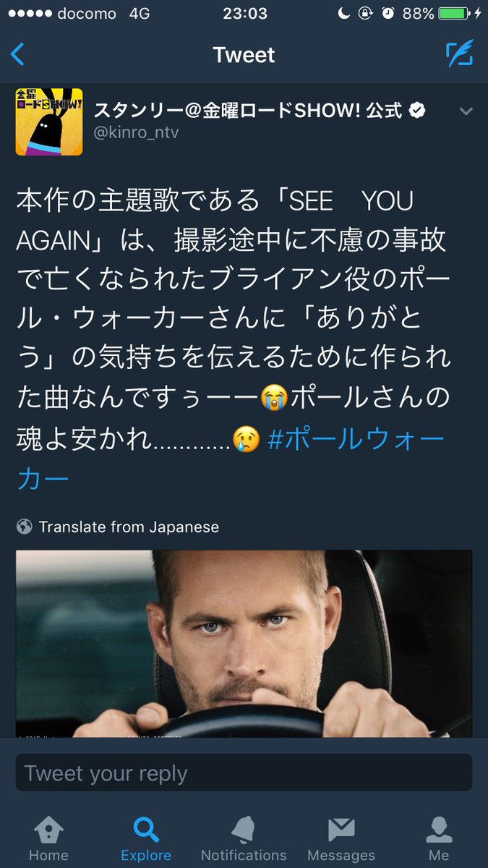Tap the verified badge next to account name
488x868 pixels.
coord(417,110)
